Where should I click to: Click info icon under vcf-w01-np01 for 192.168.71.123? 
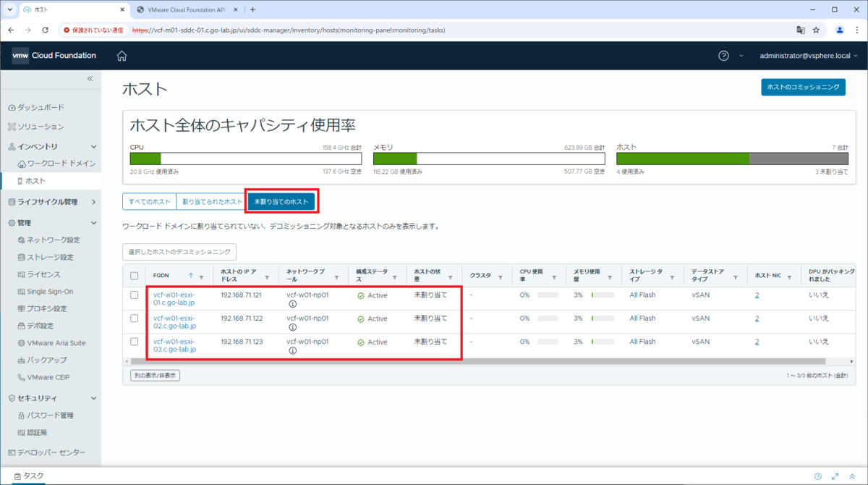click(x=292, y=351)
